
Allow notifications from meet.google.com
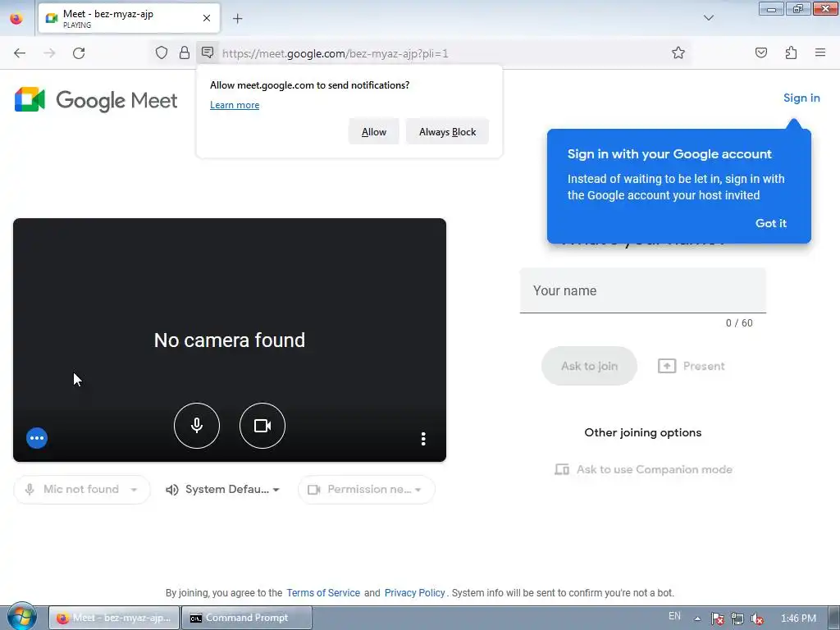tap(374, 132)
